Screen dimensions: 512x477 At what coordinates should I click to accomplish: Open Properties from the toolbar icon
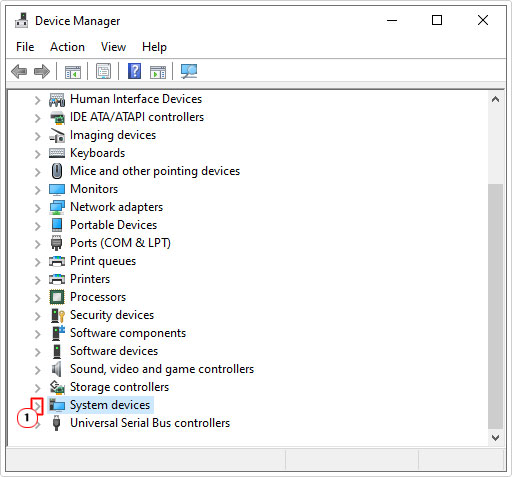coord(103,71)
